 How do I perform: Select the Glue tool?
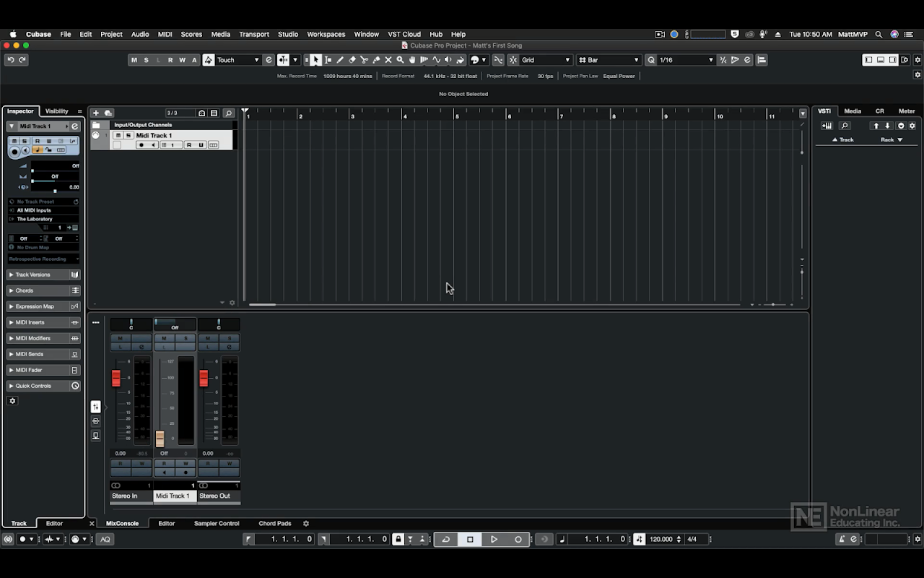point(376,60)
